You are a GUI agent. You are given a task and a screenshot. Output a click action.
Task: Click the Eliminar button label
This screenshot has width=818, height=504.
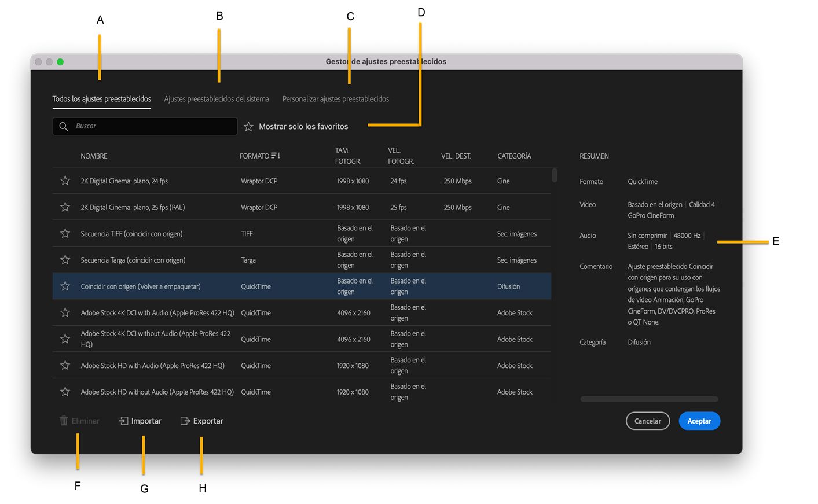click(86, 421)
